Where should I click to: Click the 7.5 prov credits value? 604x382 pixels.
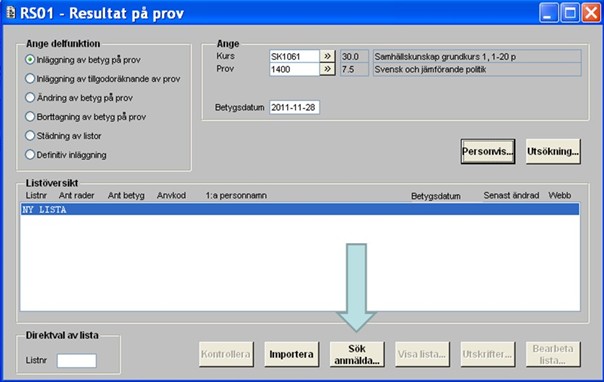pyautogui.click(x=354, y=69)
